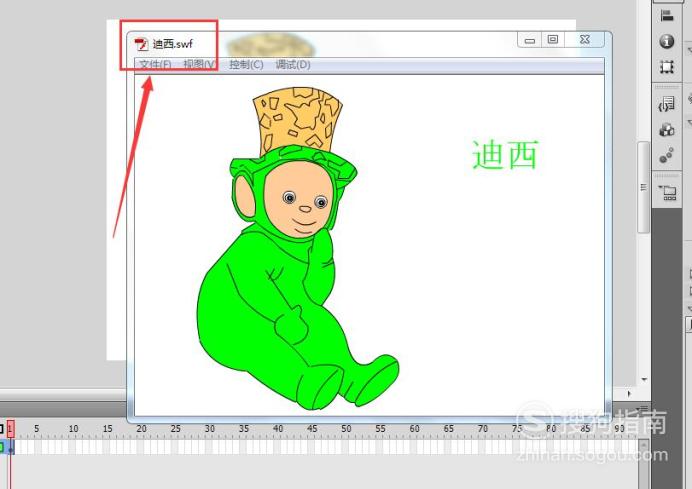Open the Components panel icon
This screenshot has width=692, height=489.
click(x=667, y=130)
